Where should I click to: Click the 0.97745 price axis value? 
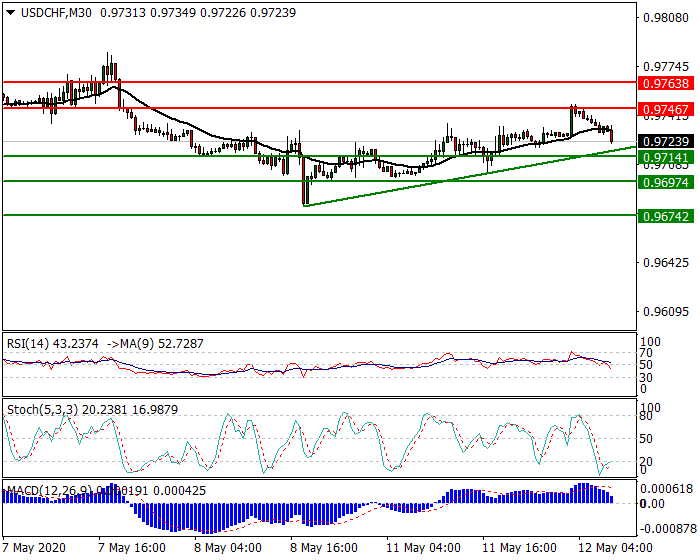tap(666, 67)
